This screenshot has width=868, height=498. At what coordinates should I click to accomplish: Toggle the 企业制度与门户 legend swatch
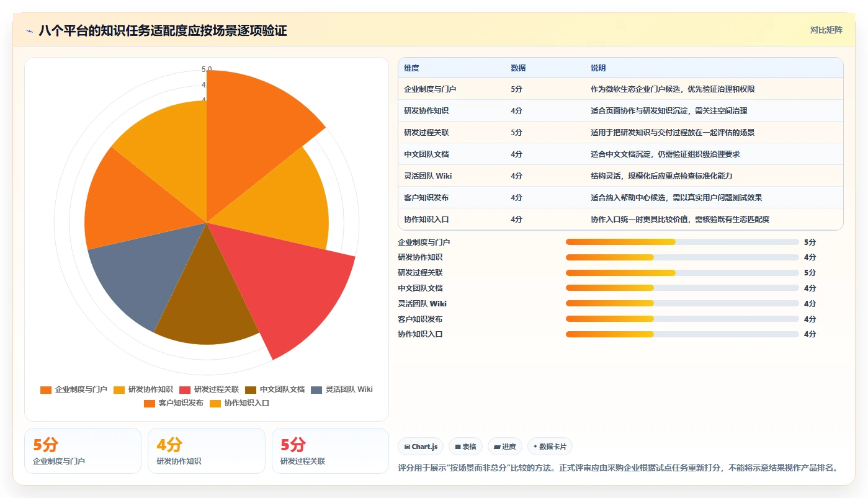coord(46,389)
